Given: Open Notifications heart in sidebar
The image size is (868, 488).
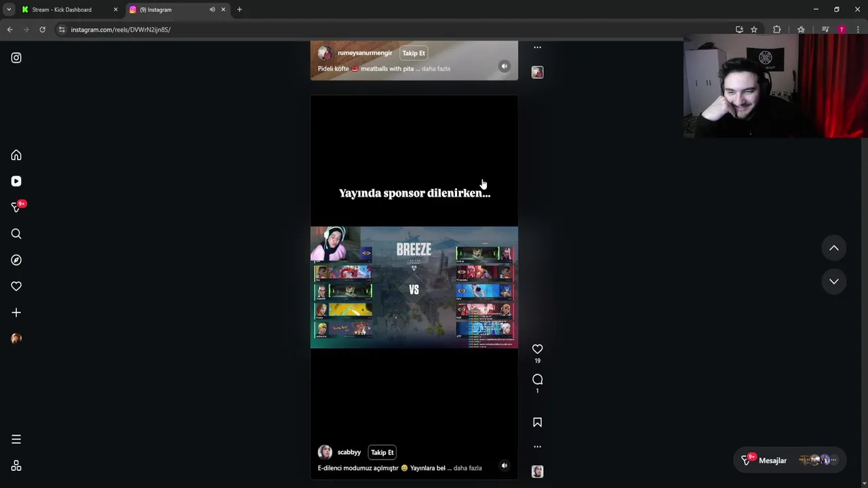Looking at the screenshot, I should 16,286.
